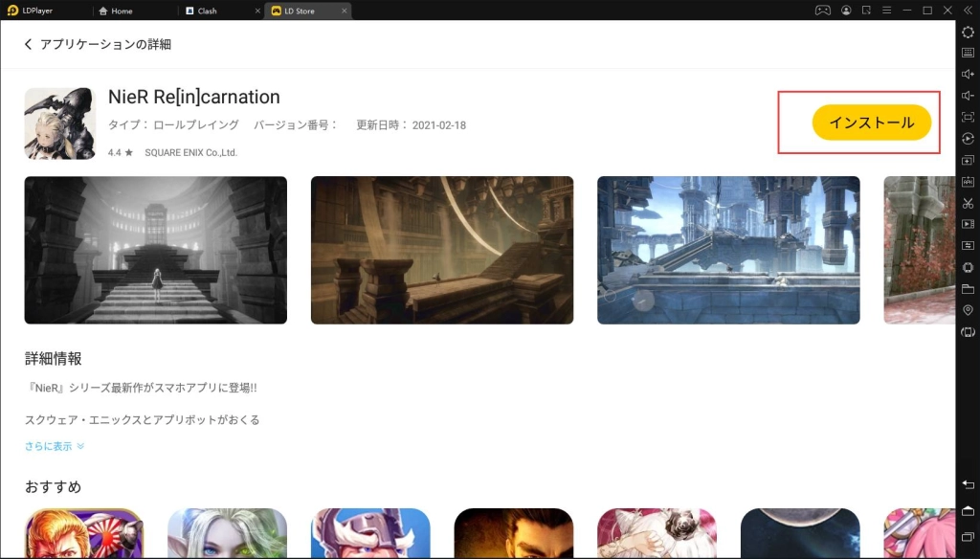Open emulator settings gear icon
Viewport: 980px width, 559px height.
969,32
